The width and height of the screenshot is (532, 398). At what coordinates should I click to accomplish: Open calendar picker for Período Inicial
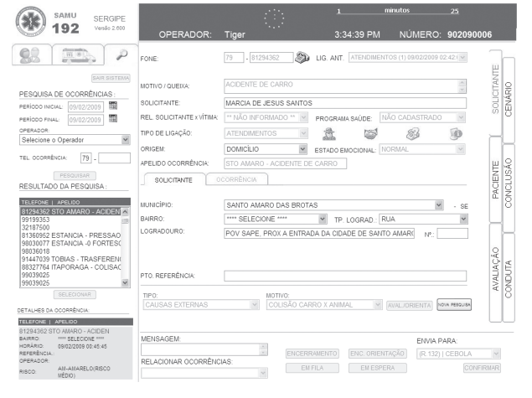coord(111,107)
